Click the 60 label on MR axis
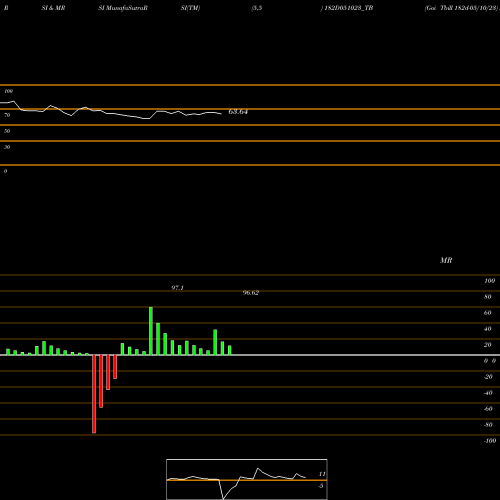500x500 pixels. (488, 313)
